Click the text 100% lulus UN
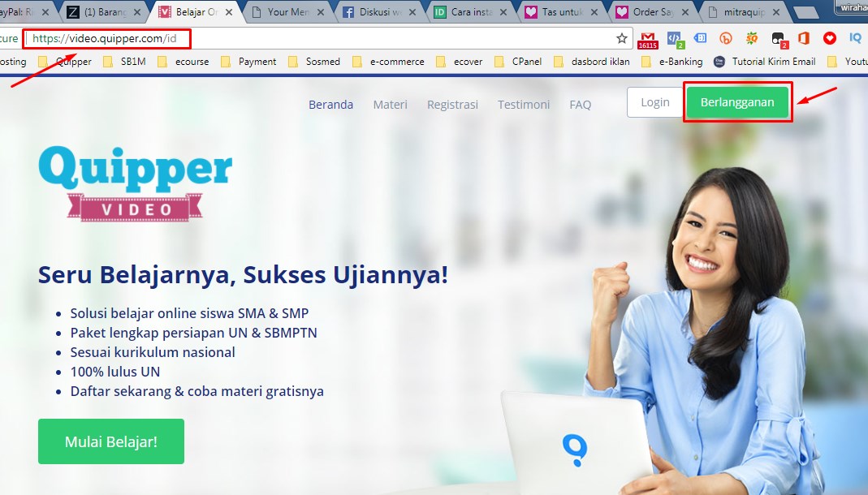This screenshot has width=868, height=495. click(x=115, y=372)
